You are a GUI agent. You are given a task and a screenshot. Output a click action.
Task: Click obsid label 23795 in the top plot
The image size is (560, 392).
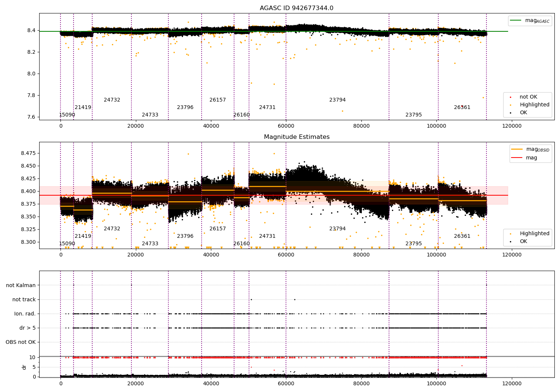(x=414, y=115)
